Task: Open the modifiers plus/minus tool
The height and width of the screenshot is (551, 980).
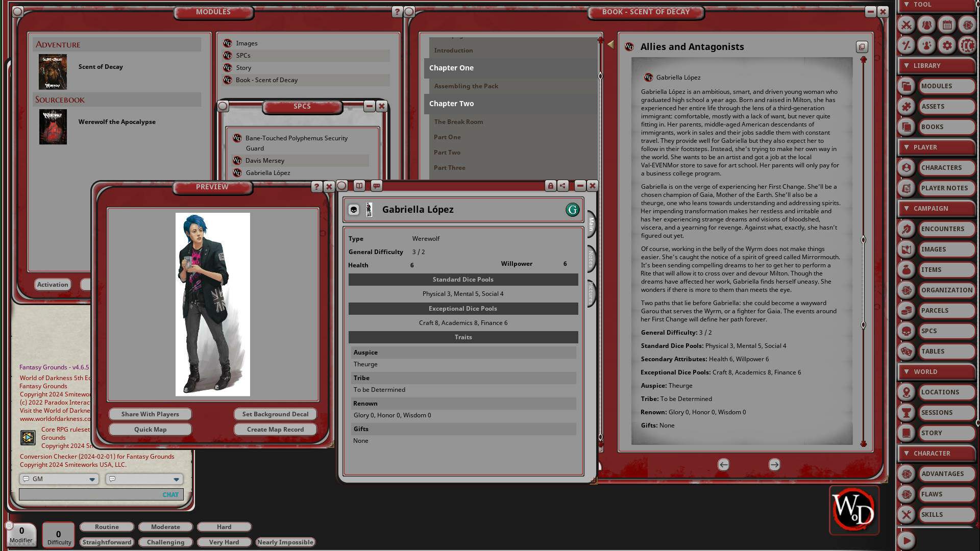Action: tap(906, 45)
